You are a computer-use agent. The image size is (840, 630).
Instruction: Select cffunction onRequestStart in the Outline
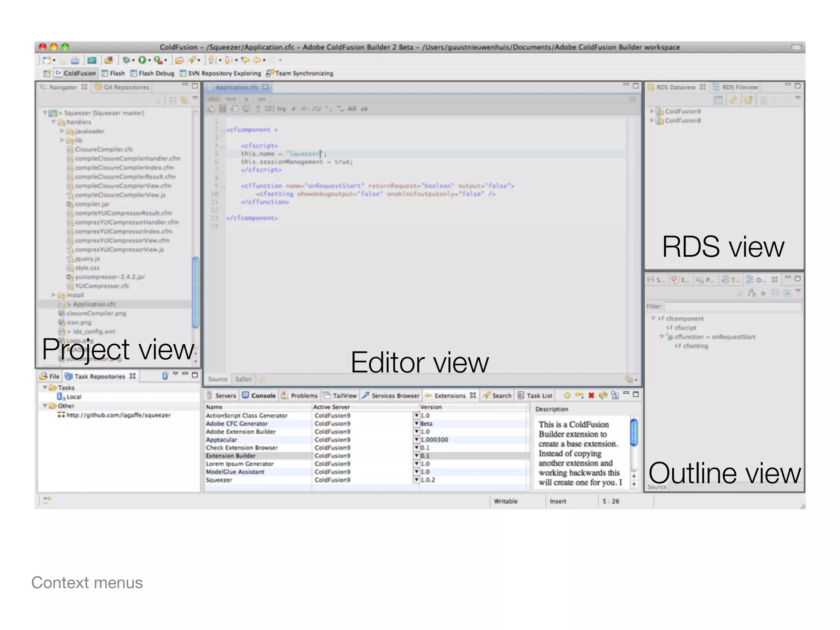710,337
